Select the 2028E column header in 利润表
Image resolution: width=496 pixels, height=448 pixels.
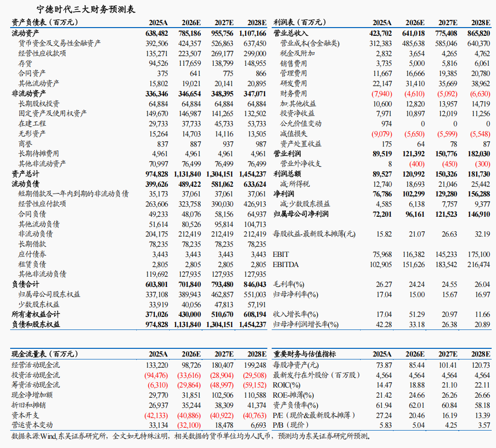(x=480, y=22)
